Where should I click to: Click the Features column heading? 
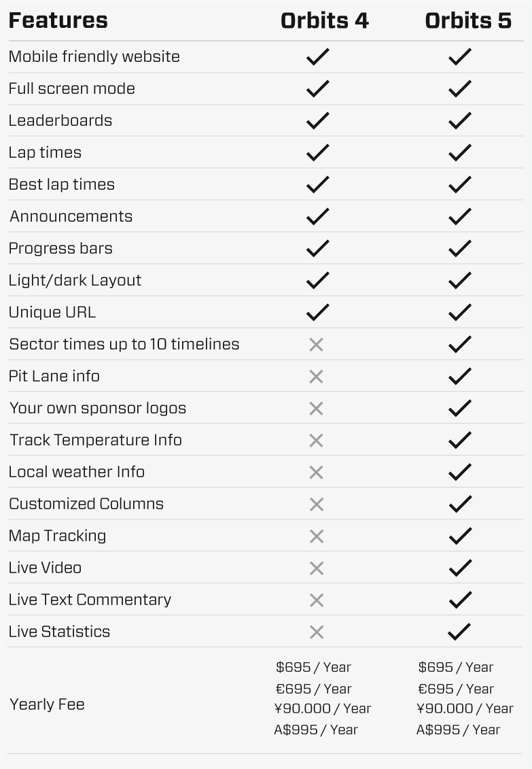click(58, 21)
